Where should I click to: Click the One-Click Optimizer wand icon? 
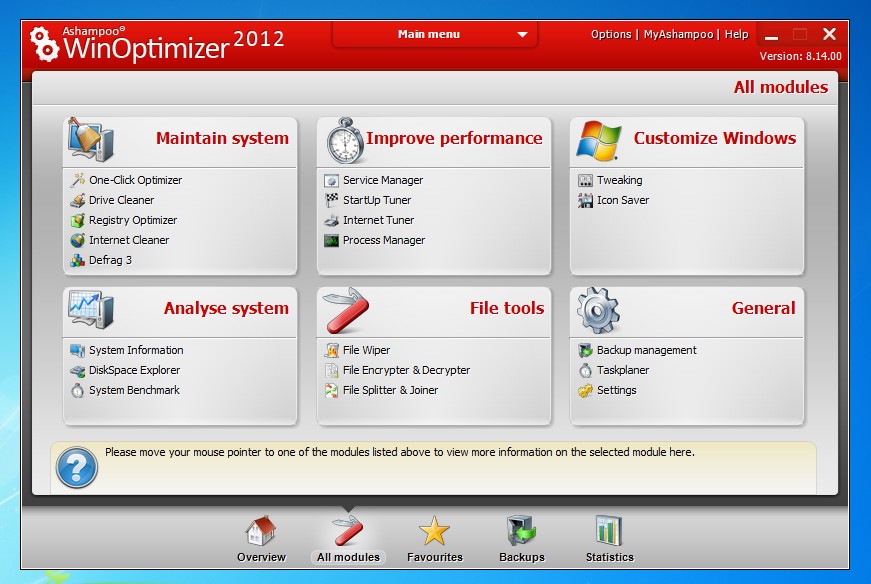[x=78, y=180]
